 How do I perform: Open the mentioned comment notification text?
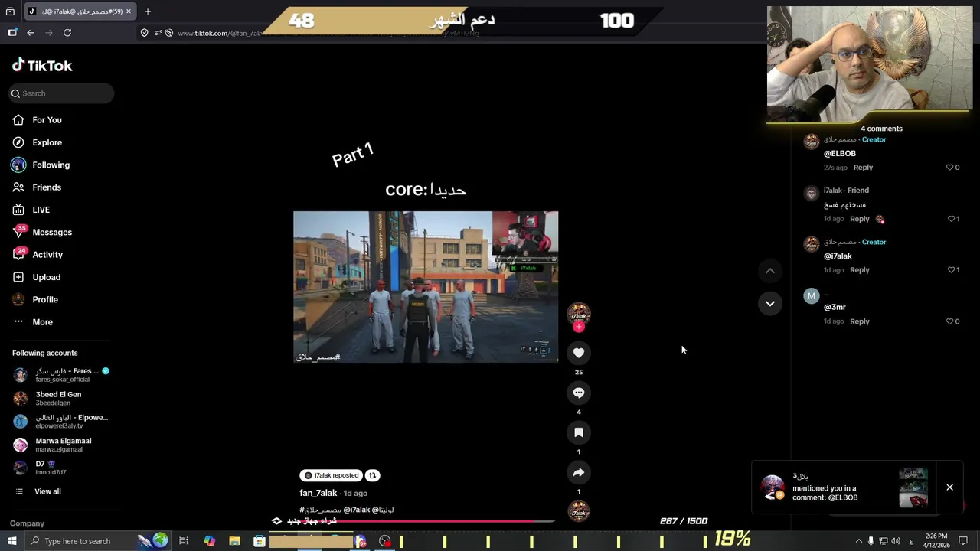tap(825, 493)
